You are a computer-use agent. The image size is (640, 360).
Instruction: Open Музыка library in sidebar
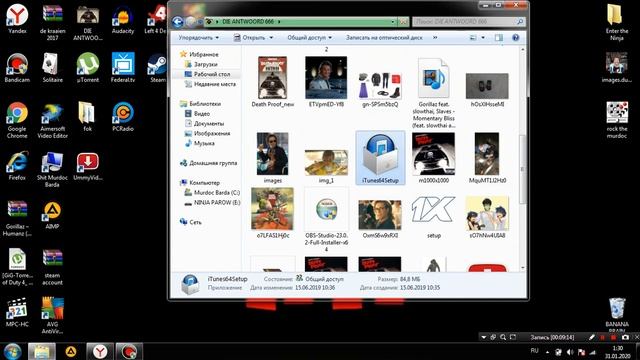[x=200, y=143]
